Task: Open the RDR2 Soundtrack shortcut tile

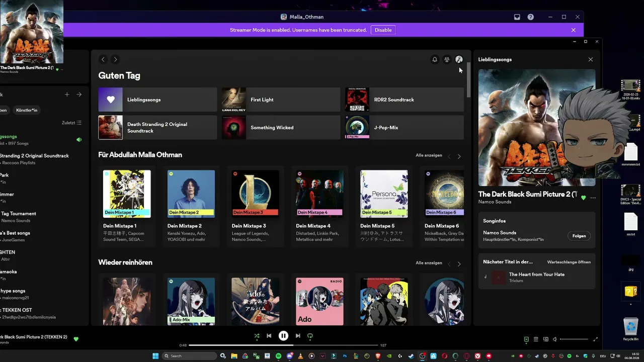Action: [x=405, y=100]
